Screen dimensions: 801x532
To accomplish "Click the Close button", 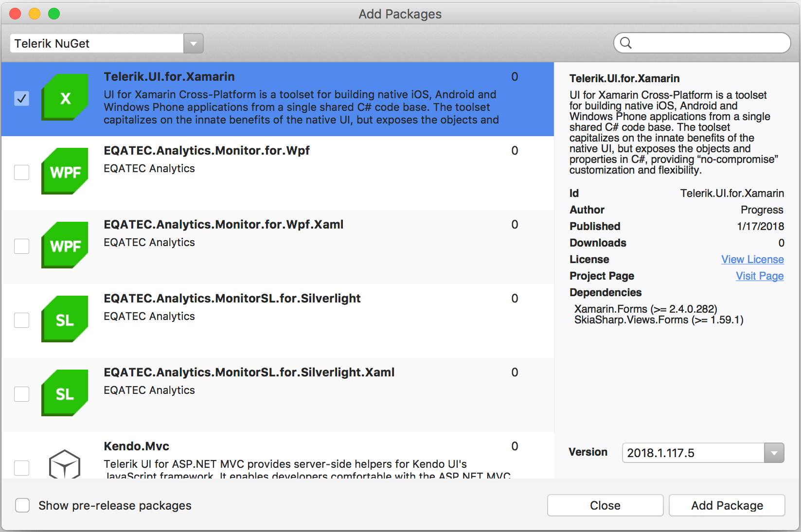I will coord(605,505).
